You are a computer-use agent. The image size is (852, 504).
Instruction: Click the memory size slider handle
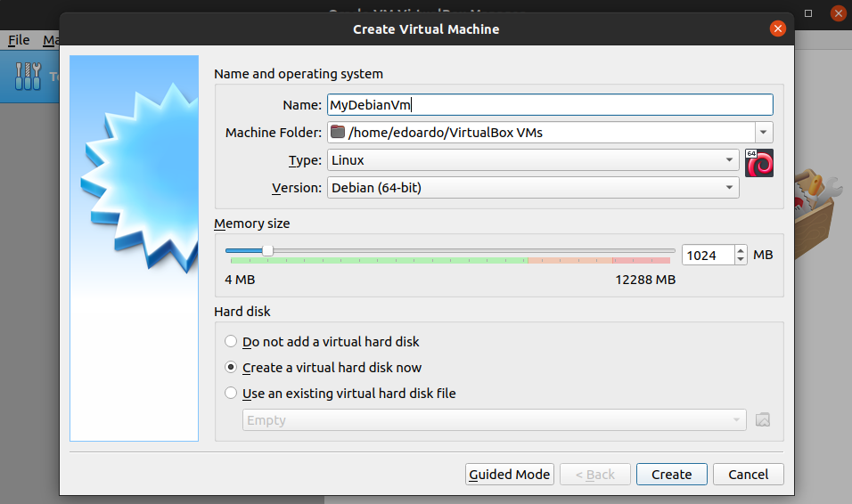(x=267, y=250)
